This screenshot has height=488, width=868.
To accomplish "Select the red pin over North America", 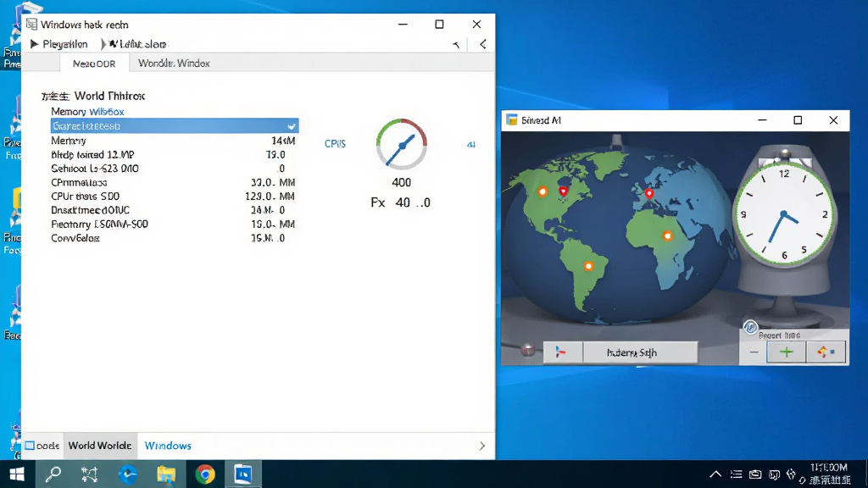I will tap(563, 191).
